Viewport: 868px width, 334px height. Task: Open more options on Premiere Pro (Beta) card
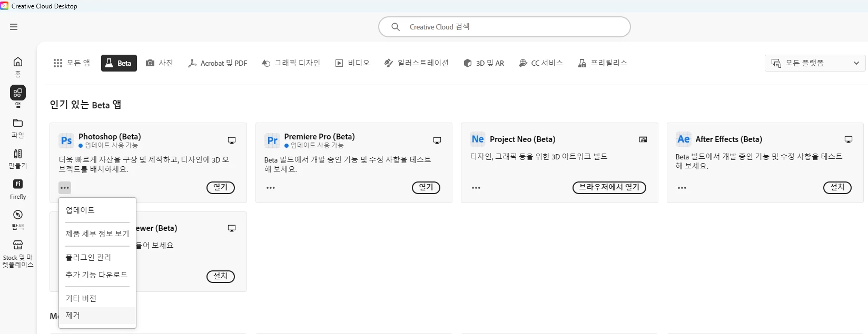(x=271, y=188)
